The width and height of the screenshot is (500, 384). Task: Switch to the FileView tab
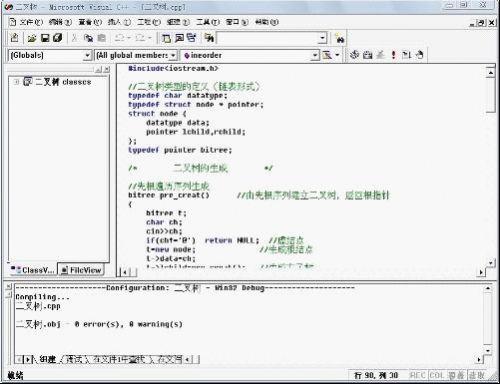[x=81, y=270]
